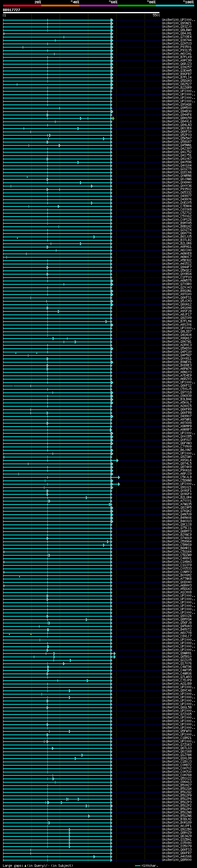Select hit label UniRef100_Q1EC66

(x=177, y=172)
